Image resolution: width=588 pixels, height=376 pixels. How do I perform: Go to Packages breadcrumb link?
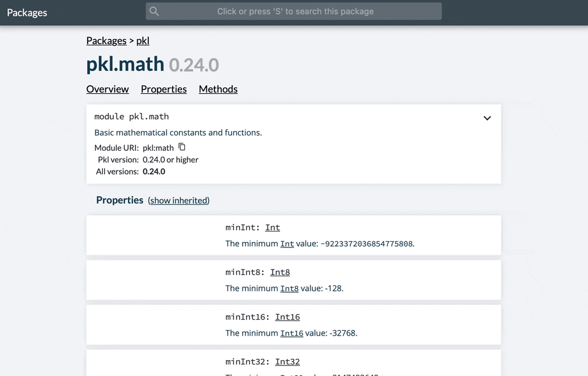pos(106,40)
